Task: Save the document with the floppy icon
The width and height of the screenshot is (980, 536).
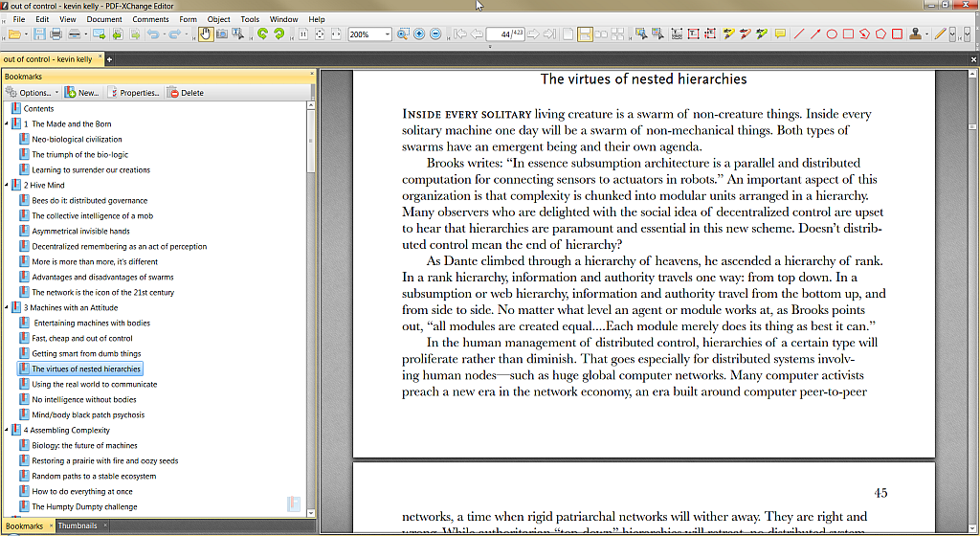Action: click(x=39, y=34)
